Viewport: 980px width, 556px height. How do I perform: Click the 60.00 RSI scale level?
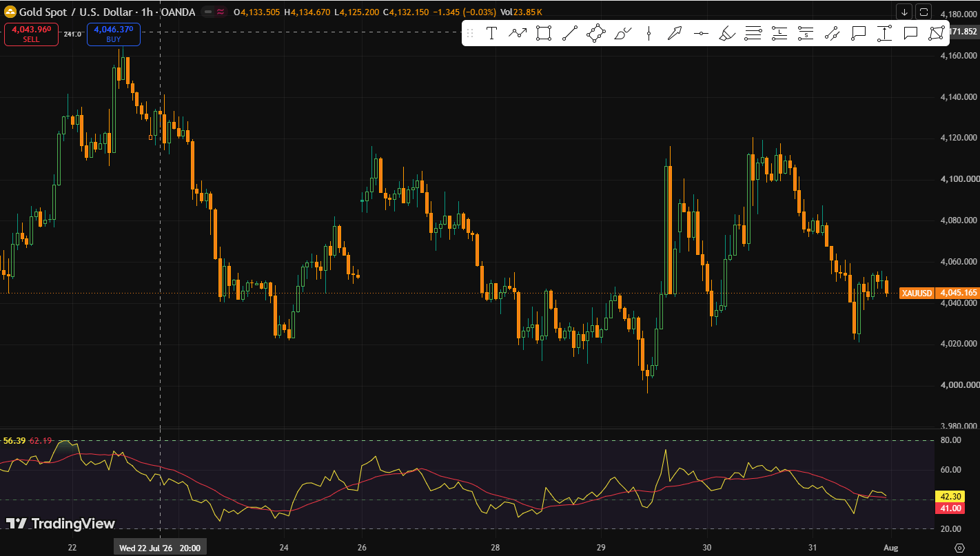click(951, 470)
